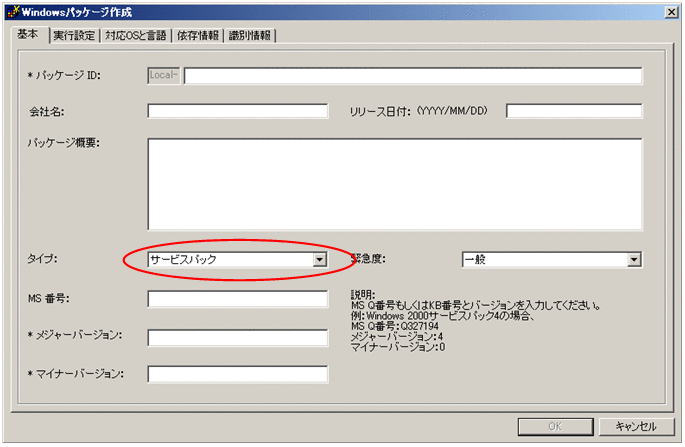This screenshot has width=685, height=447.
Task: Click the パッケージ概要: label
Action: [x=64, y=143]
